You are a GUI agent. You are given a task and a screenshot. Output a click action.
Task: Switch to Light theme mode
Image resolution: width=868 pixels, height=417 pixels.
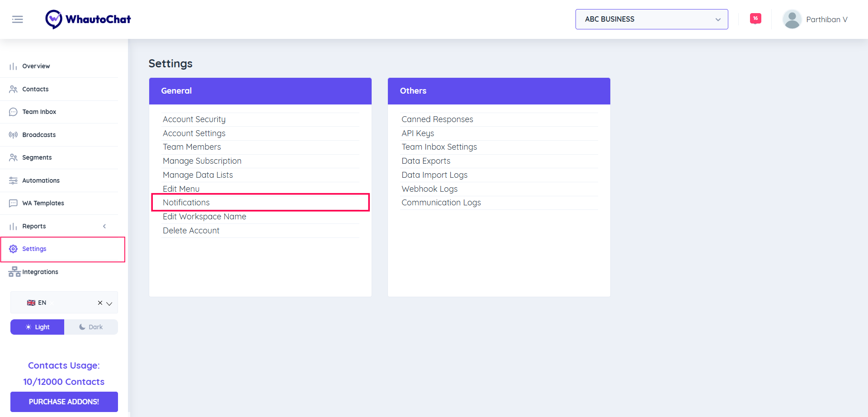38,327
